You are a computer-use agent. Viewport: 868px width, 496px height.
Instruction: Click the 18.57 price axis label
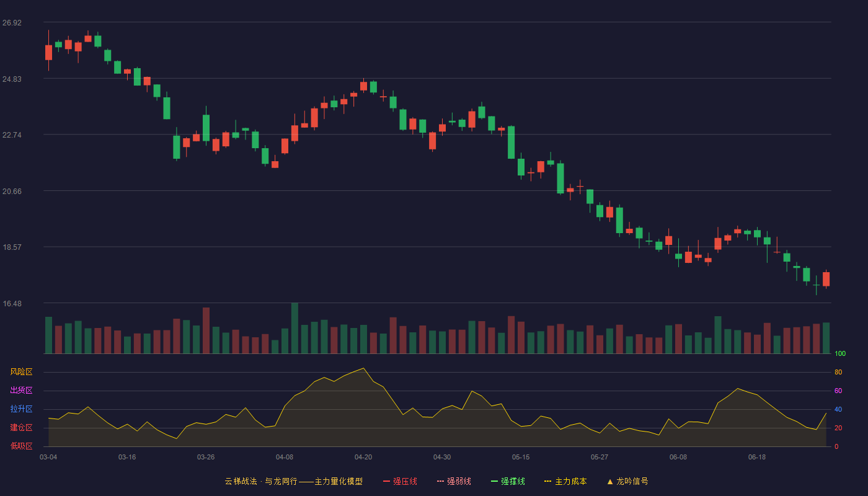click(x=12, y=247)
